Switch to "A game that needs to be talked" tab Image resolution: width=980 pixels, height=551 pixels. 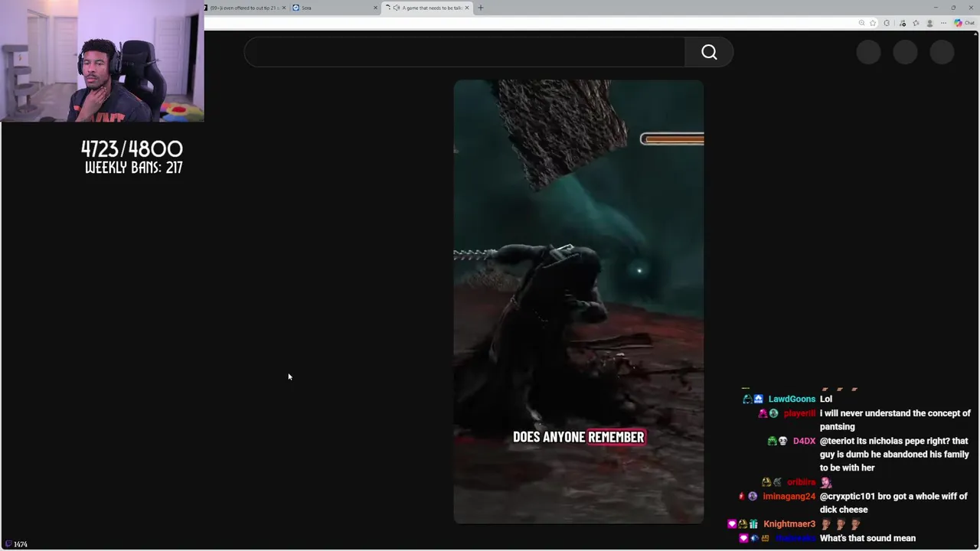(429, 8)
